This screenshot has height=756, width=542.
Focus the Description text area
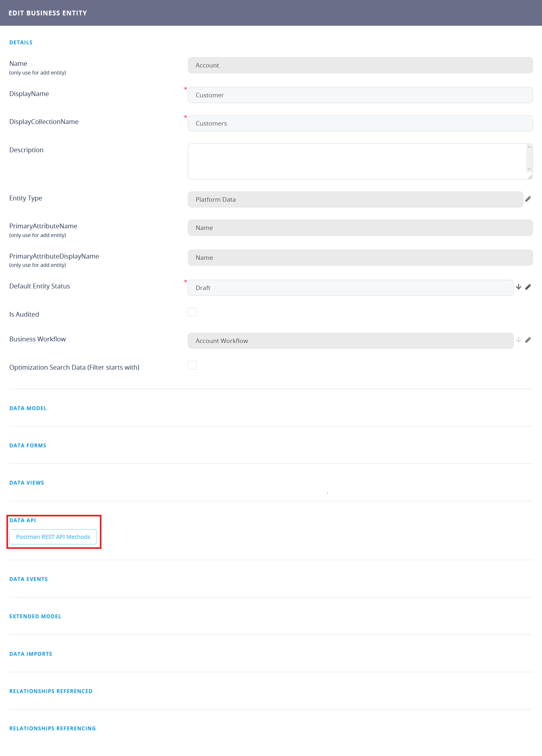pyautogui.click(x=357, y=162)
